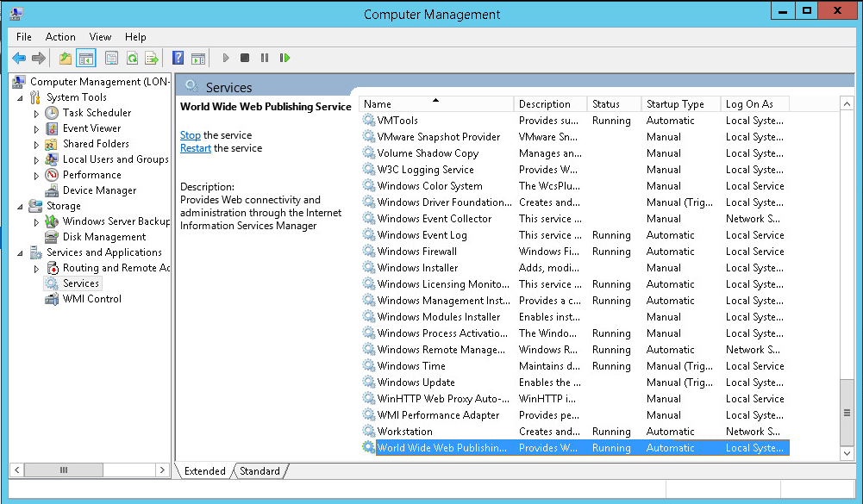Click the Refresh toolbar icon

pos(132,58)
